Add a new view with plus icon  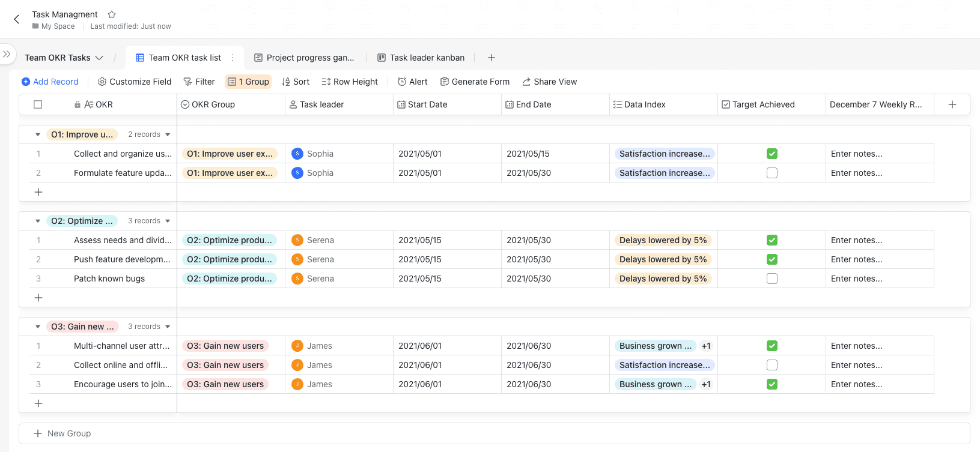492,58
